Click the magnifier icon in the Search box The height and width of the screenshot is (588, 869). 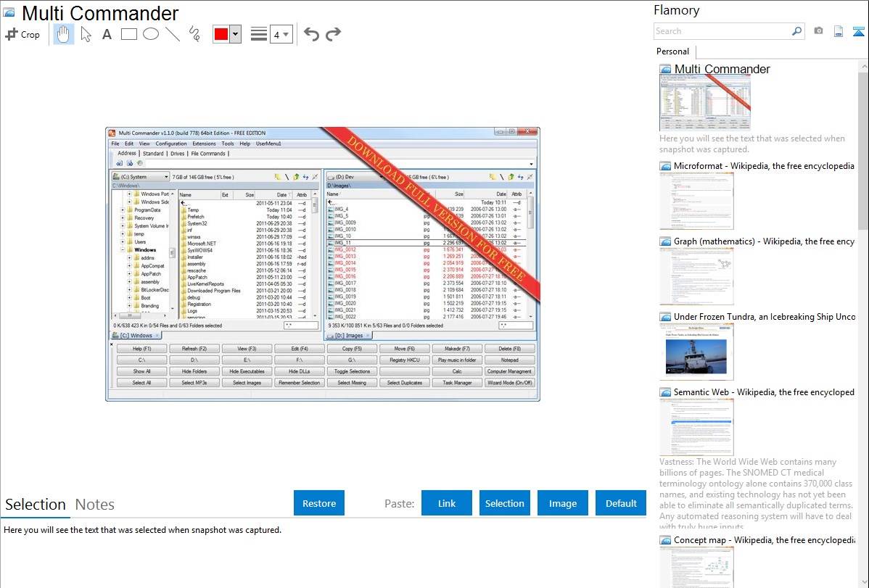click(x=796, y=31)
